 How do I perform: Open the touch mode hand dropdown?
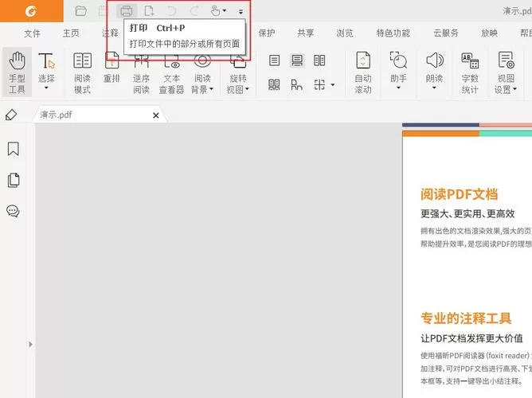pyautogui.click(x=218, y=11)
